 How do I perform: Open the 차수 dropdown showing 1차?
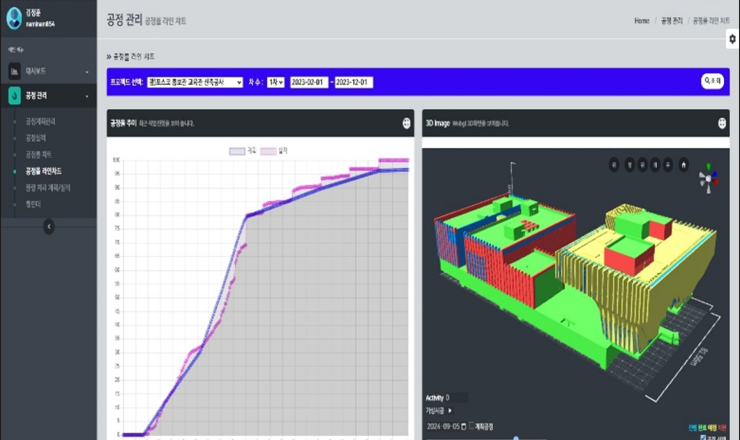point(275,82)
